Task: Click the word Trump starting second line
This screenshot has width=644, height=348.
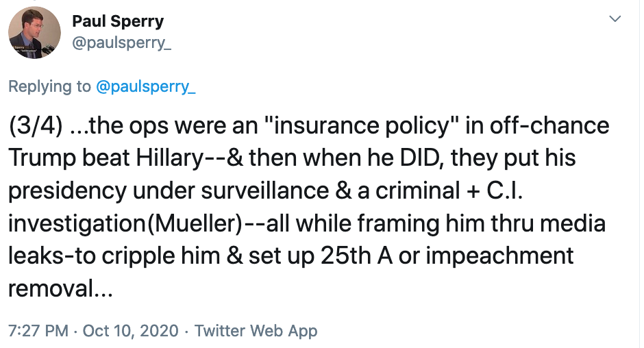Action: point(42,158)
